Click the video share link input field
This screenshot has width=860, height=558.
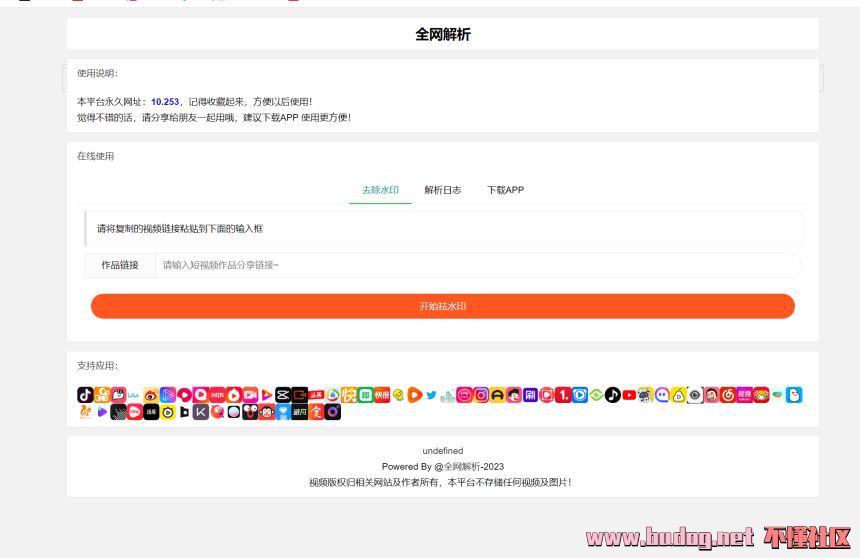(x=475, y=265)
